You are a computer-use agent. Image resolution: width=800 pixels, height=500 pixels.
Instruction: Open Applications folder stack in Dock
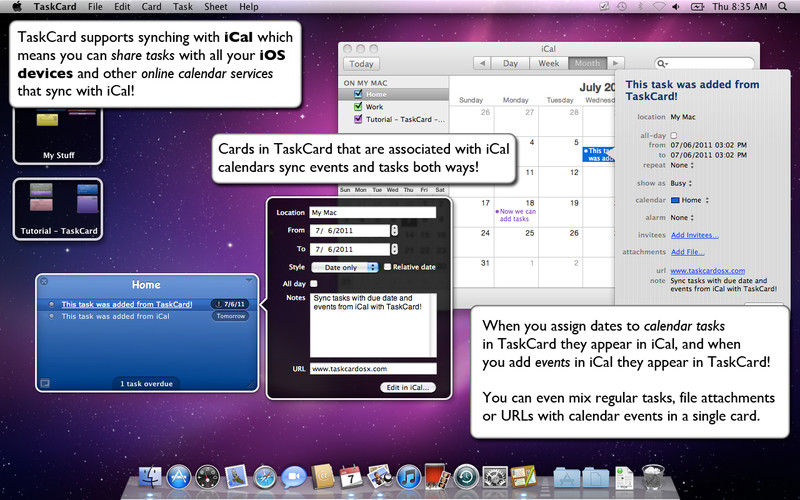(566, 478)
